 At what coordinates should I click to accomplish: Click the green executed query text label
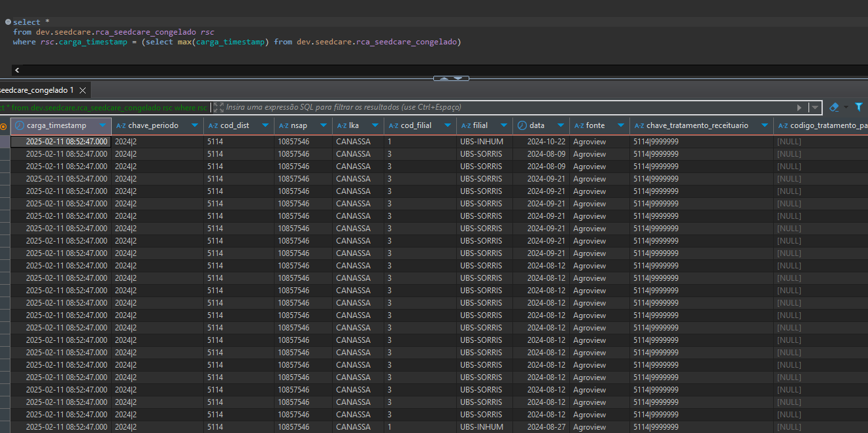pyautogui.click(x=103, y=107)
